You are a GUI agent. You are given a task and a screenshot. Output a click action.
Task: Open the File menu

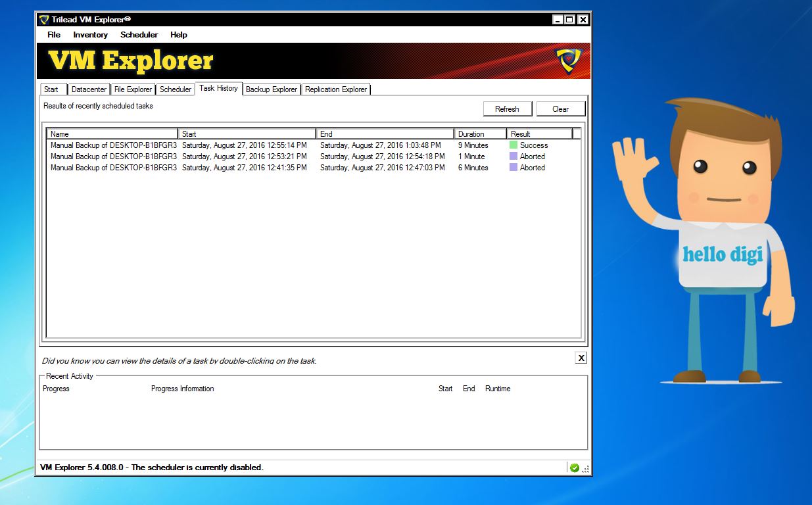(x=54, y=35)
